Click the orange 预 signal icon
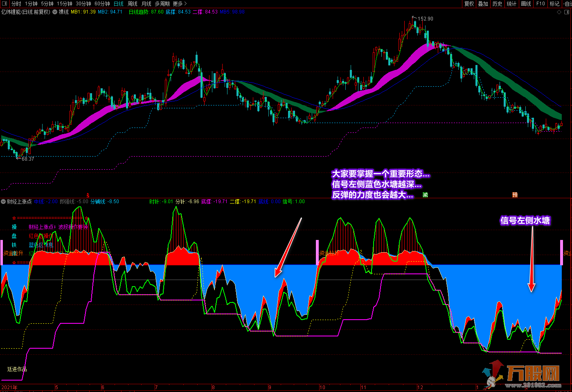 [x=515, y=195]
